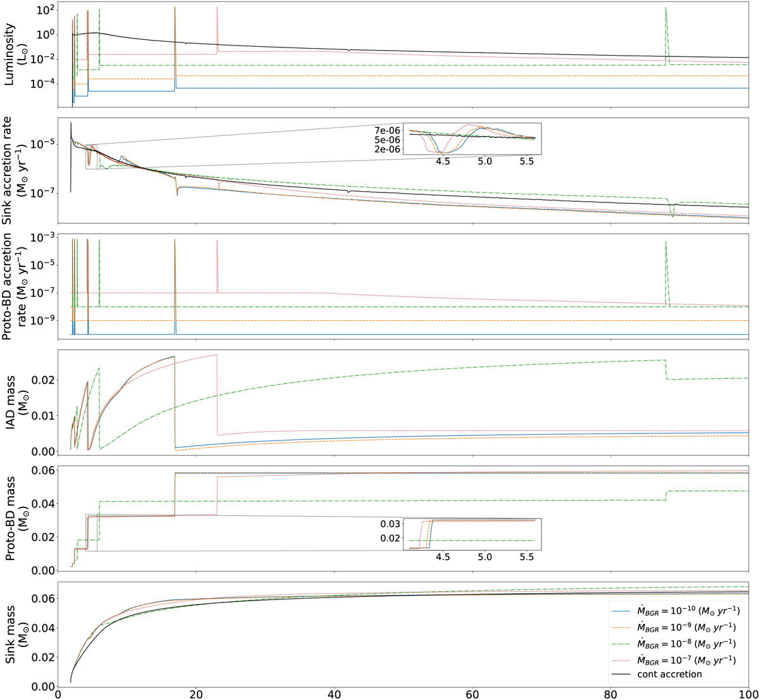Click the 0.03 tick label in Proto-BD mass inset
760x700 pixels.
click(390, 524)
